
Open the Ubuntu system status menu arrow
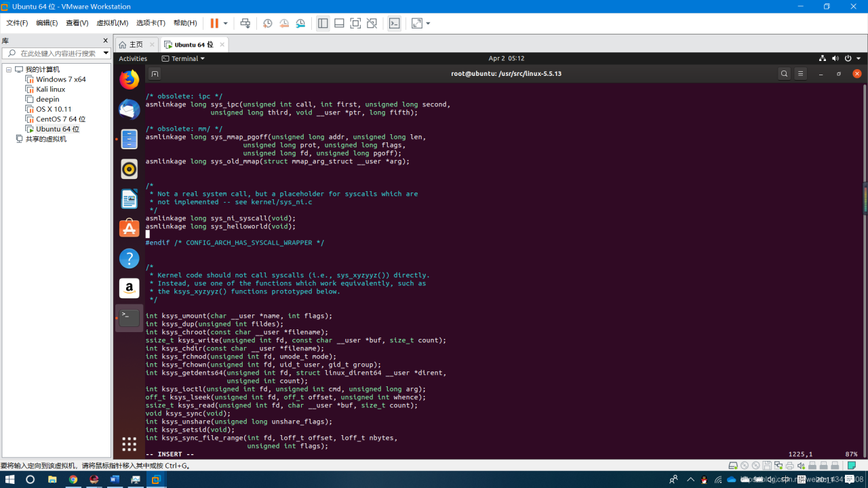[859, 58]
